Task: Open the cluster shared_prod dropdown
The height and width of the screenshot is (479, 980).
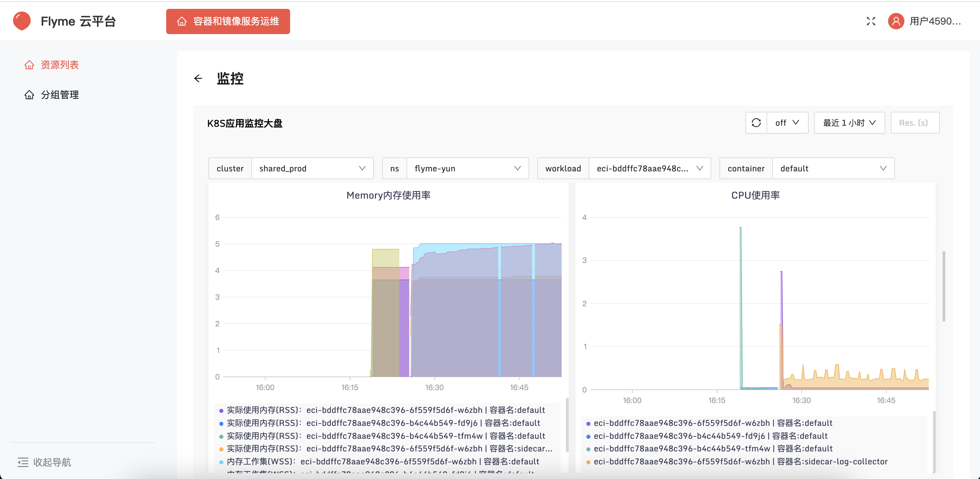Action: point(312,168)
